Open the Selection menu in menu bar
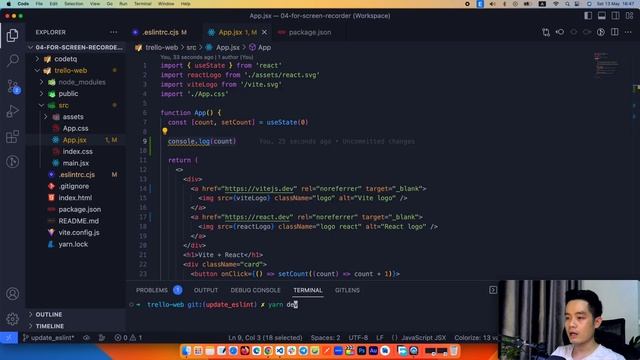 tap(73, 4)
